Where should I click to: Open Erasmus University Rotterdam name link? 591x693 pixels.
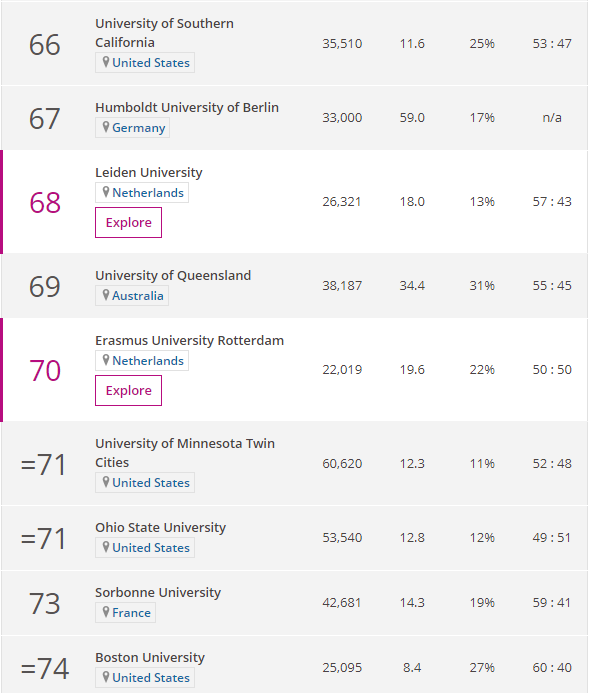click(190, 340)
